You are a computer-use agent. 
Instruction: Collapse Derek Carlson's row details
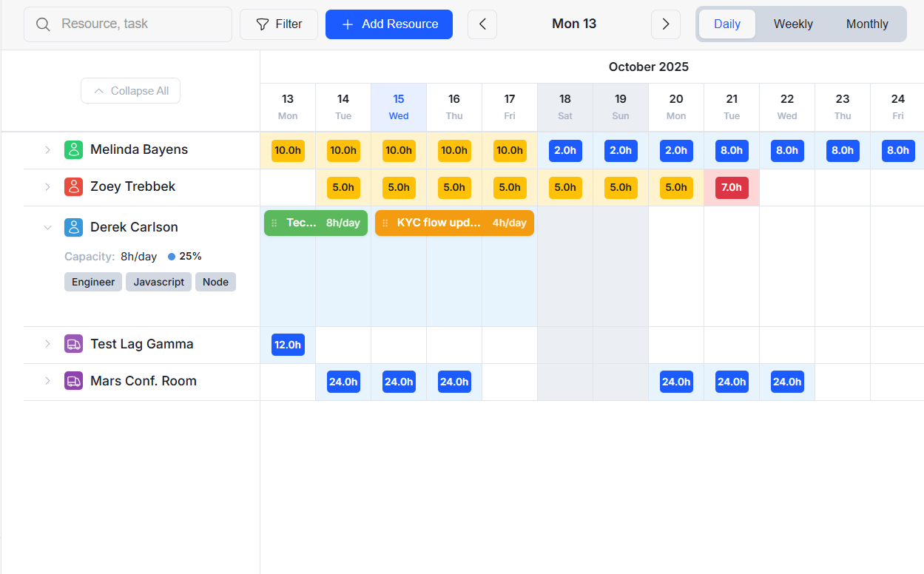pyautogui.click(x=47, y=227)
